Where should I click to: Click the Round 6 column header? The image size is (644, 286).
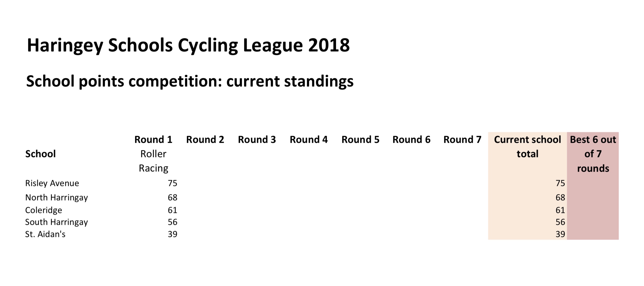(411, 139)
